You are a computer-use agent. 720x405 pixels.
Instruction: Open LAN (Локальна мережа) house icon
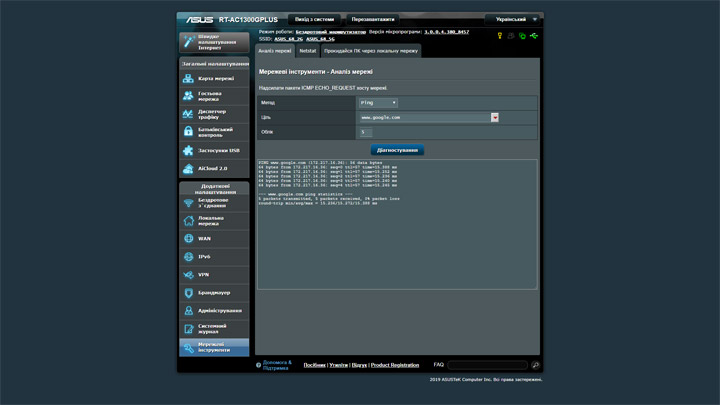click(x=188, y=220)
